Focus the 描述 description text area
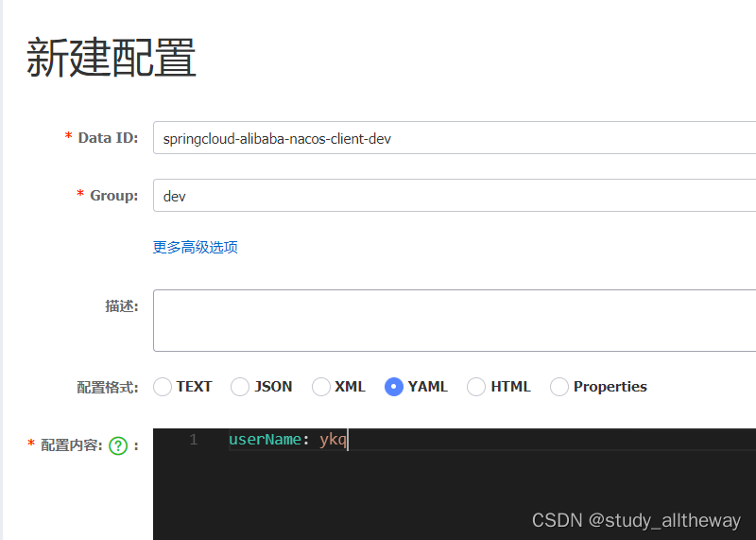 tap(455, 321)
